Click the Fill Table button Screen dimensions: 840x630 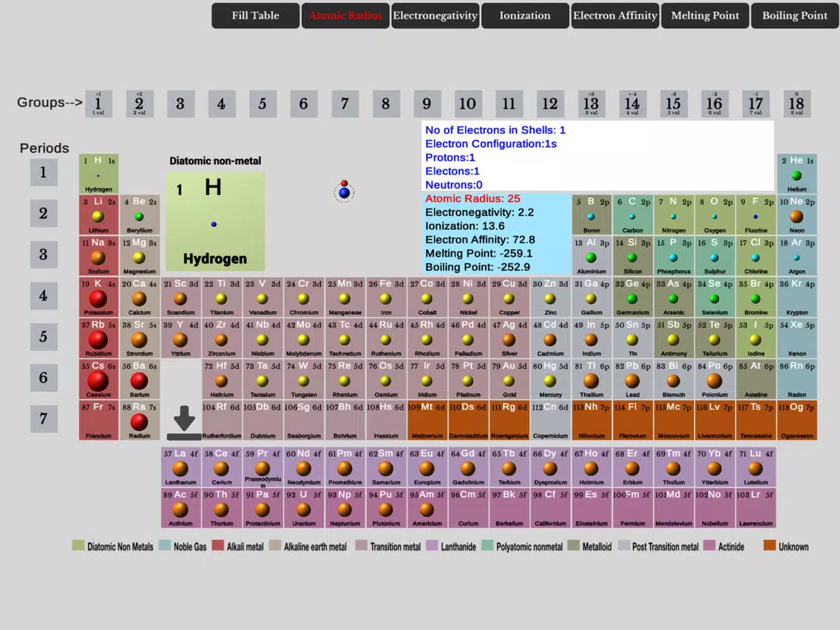[256, 16]
